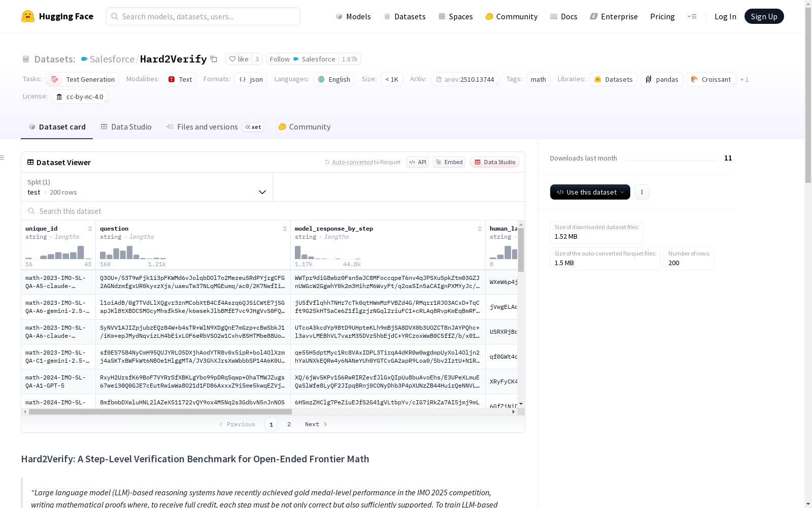
Task: Click the Log In link
Action: [x=725, y=16]
